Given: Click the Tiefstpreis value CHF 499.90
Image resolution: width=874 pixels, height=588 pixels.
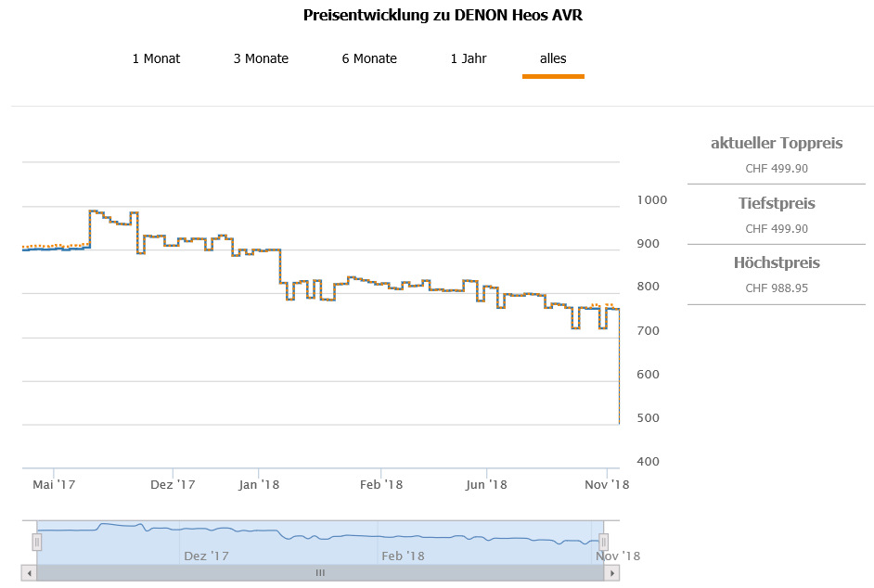Looking at the screenshot, I should coord(777,228).
